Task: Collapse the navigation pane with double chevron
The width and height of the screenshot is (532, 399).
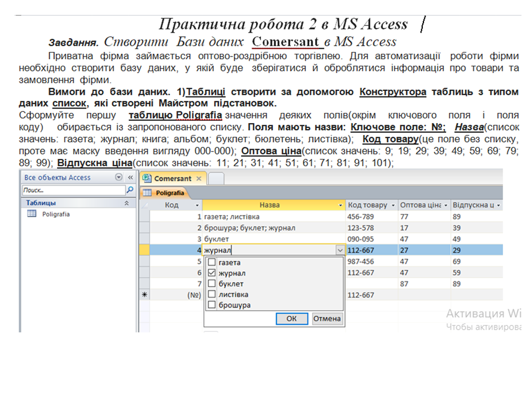Action: pyautogui.click(x=130, y=177)
